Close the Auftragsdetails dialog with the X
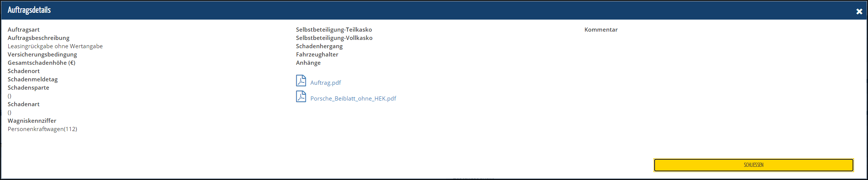Image resolution: width=868 pixels, height=180 pixels. pyautogui.click(x=859, y=11)
